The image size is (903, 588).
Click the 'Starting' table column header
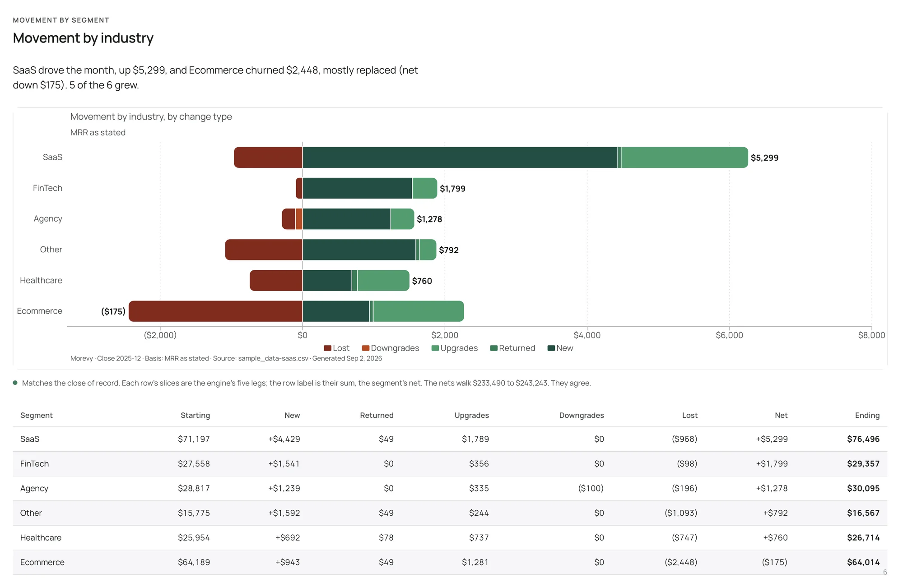[x=195, y=415]
